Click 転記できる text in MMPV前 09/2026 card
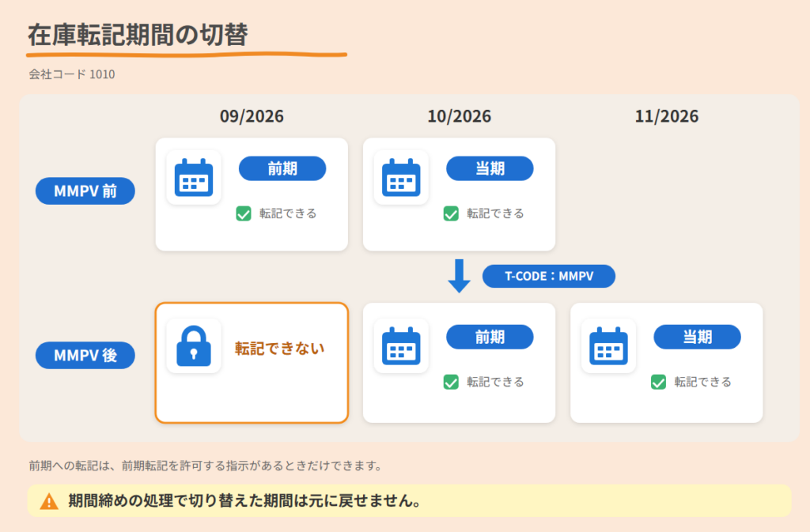 click(x=288, y=213)
